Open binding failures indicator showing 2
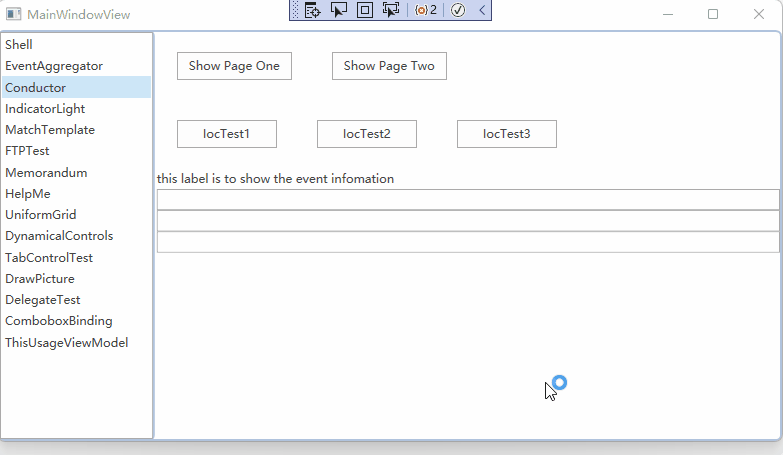 tap(426, 10)
